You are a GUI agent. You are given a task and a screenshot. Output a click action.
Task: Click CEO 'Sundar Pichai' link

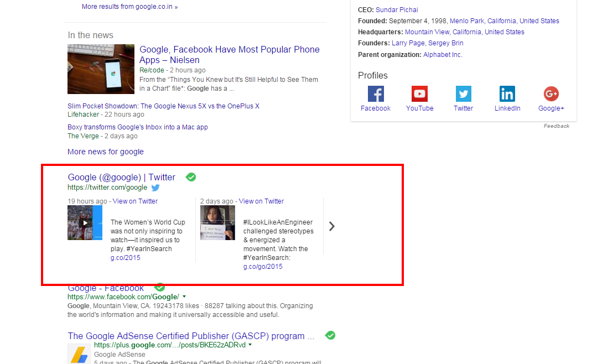[397, 10]
